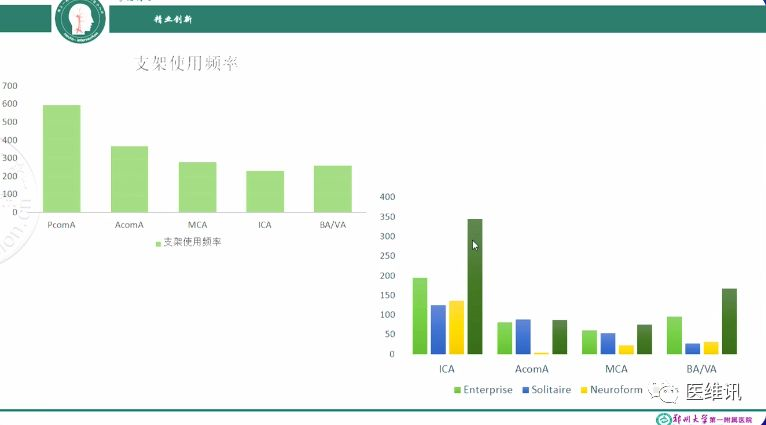
Task: Click the light green Enterprise bar for MCA
Action: (x=589, y=342)
